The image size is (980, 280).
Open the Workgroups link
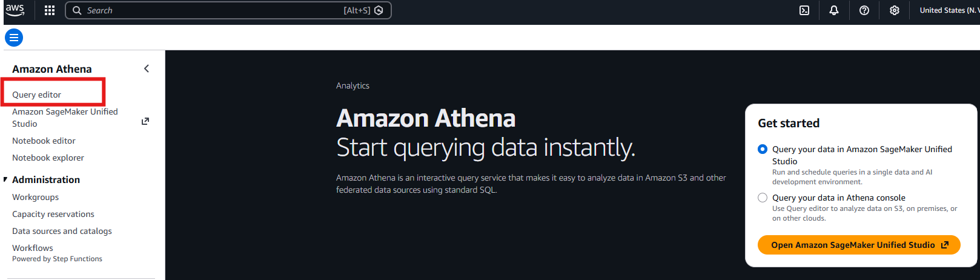(36, 197)
